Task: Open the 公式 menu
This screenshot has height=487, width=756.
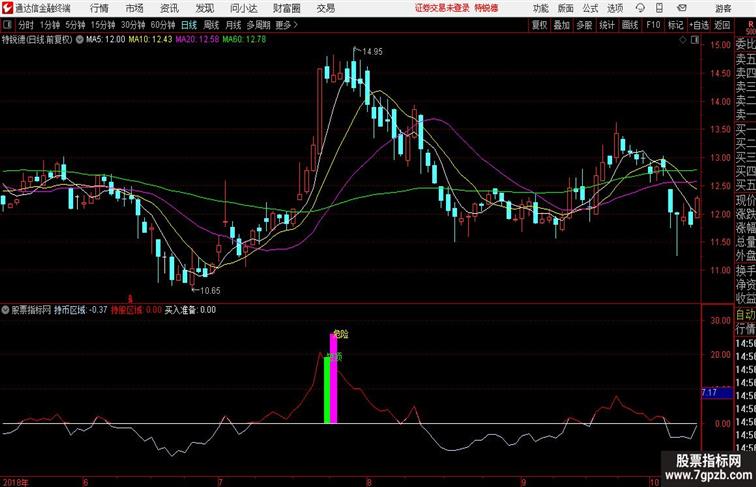Action: point(590,8)
